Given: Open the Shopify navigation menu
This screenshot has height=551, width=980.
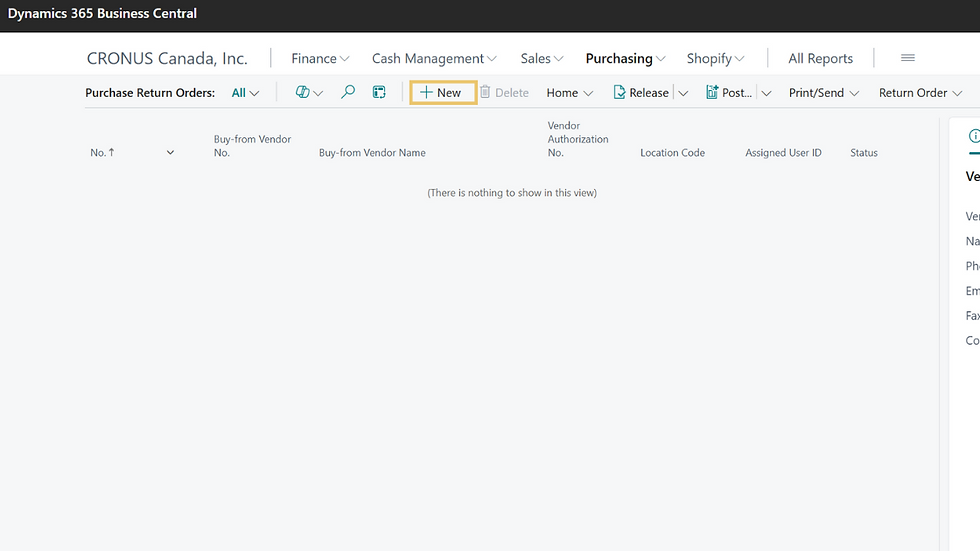Looking at the screenshot, I should pos(716,58).
